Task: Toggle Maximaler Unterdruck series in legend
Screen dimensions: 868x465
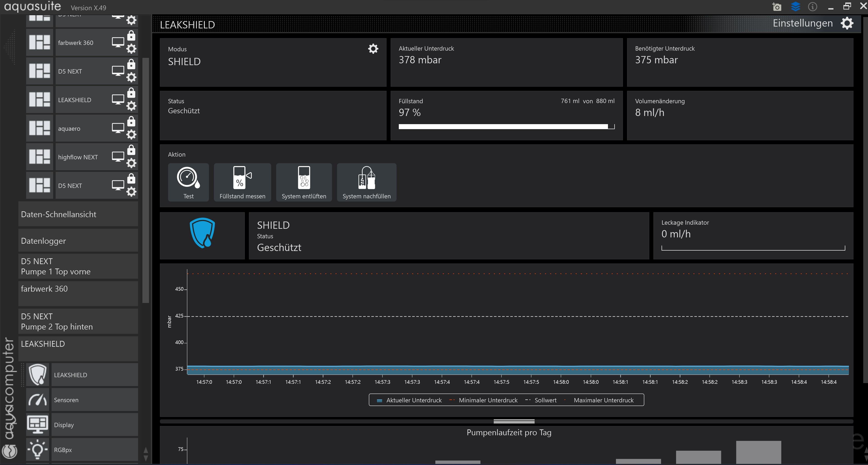Action: (x=599, y=400)
